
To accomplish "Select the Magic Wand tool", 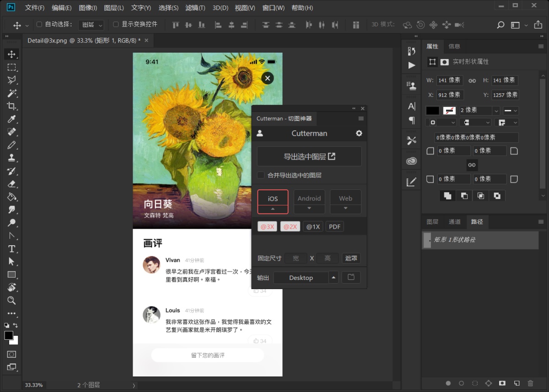I will [x=11, y=93].
